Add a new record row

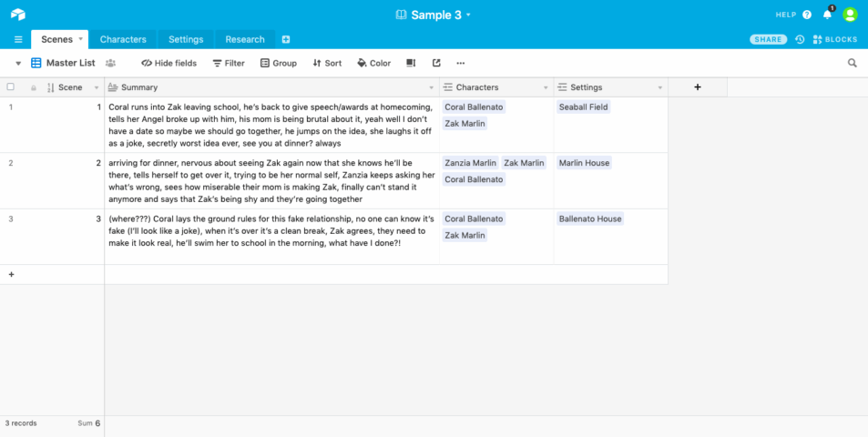(11, 274)
